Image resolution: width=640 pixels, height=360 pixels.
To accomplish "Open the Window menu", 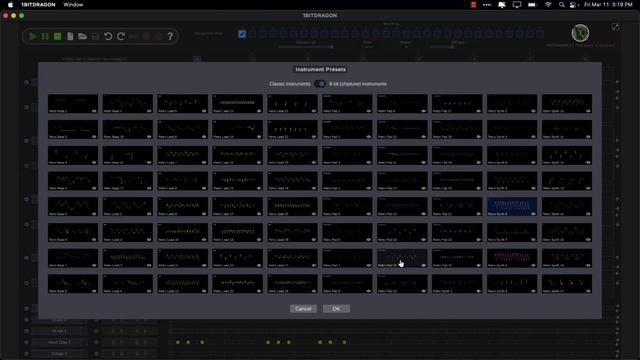I will click(73, 4).
